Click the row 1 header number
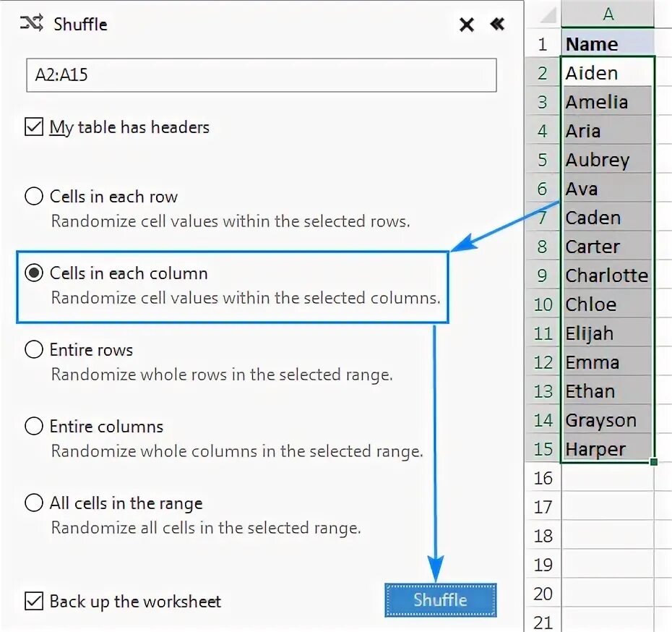 point(543,44)
